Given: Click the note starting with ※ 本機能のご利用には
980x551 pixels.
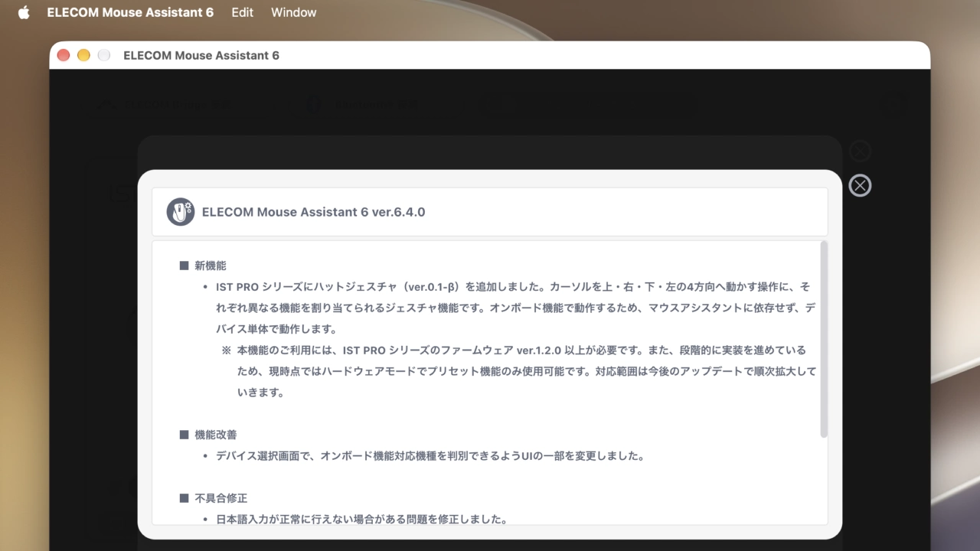Looking at the screenshot, I should [519, 371].
